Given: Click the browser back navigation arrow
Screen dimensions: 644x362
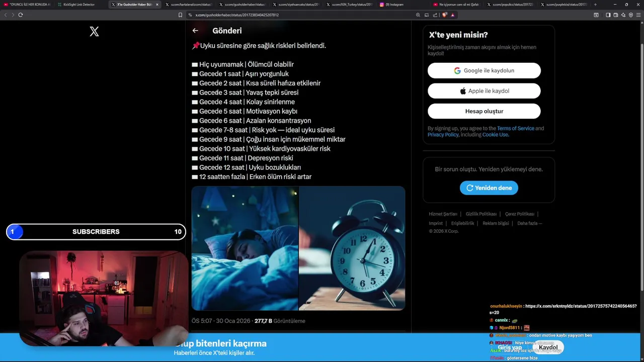Looking at the screenshot, I should tap(6, 15).
